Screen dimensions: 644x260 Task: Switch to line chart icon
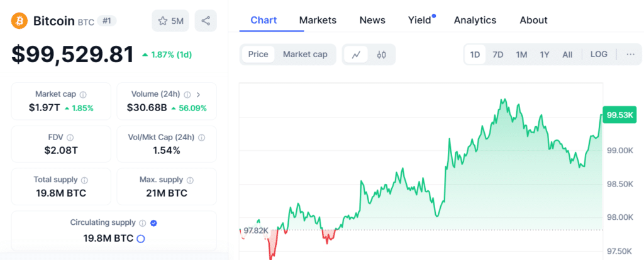pos(356,55)
